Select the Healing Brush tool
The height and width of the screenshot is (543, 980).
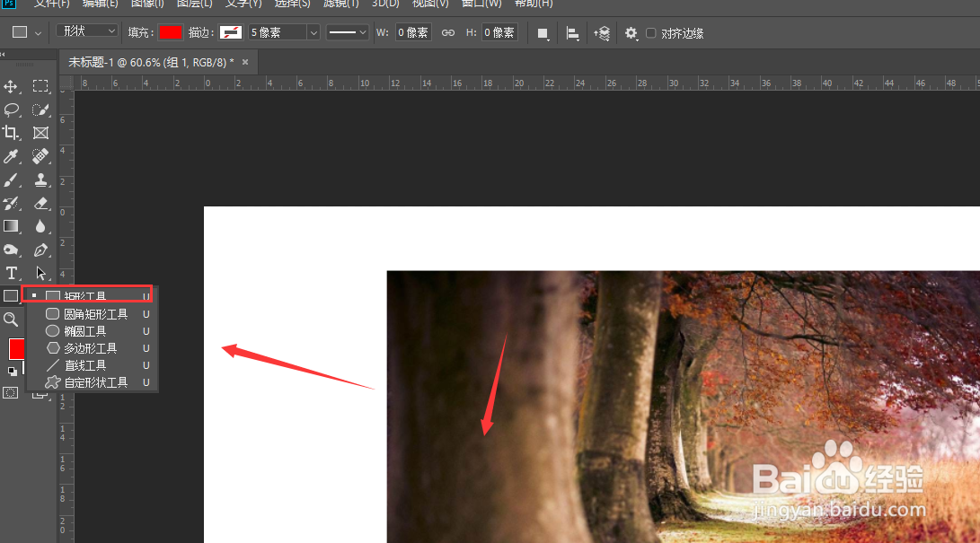click(x=40, y=156)
